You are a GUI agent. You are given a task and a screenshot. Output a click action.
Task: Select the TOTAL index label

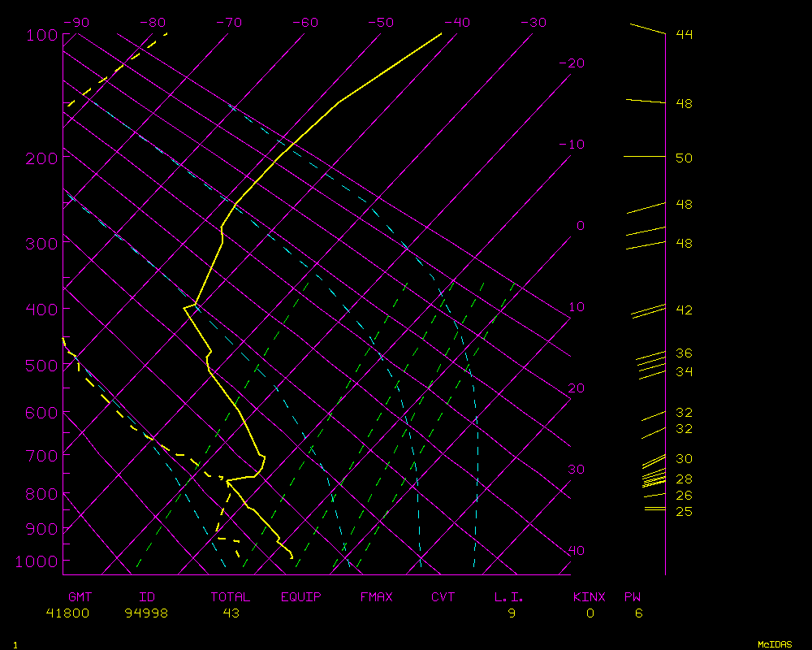click(231, 597)
